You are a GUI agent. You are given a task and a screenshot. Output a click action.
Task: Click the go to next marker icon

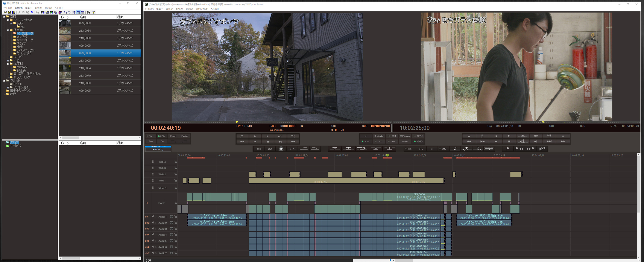pyautogui.click(x=530, y=149)
